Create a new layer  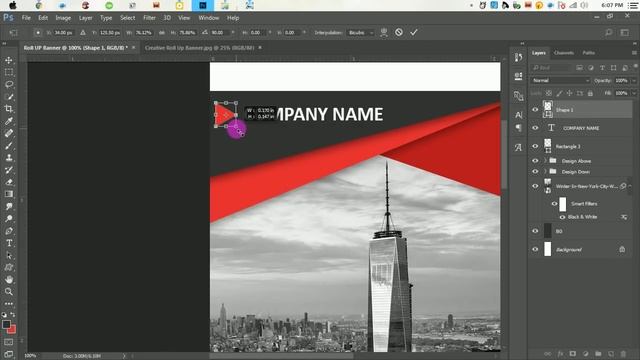click(611, 353)
